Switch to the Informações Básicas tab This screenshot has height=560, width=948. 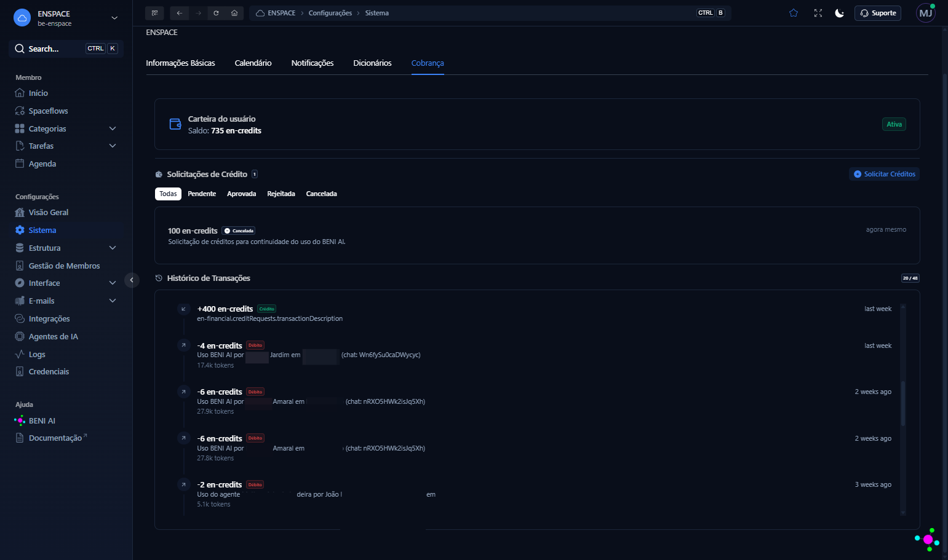[x=180, y=63]
